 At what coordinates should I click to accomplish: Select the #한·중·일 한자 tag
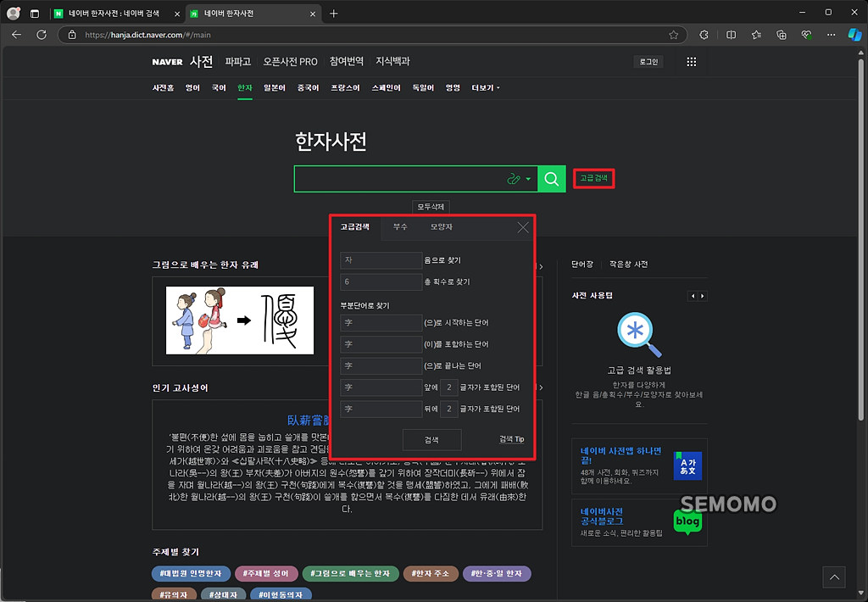(497, 574)
